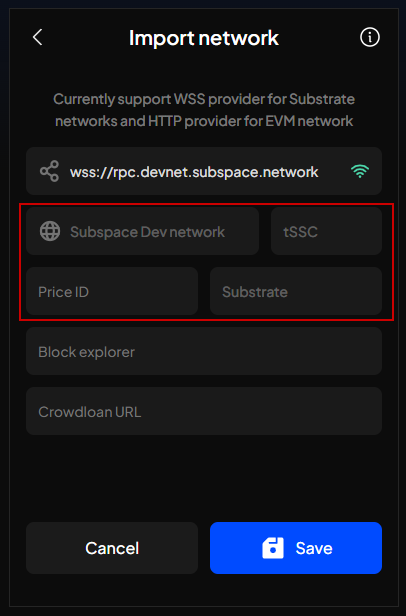Click the Substrate network type field
The height and width of the screenshot is (616, 406).
point(296,291)
